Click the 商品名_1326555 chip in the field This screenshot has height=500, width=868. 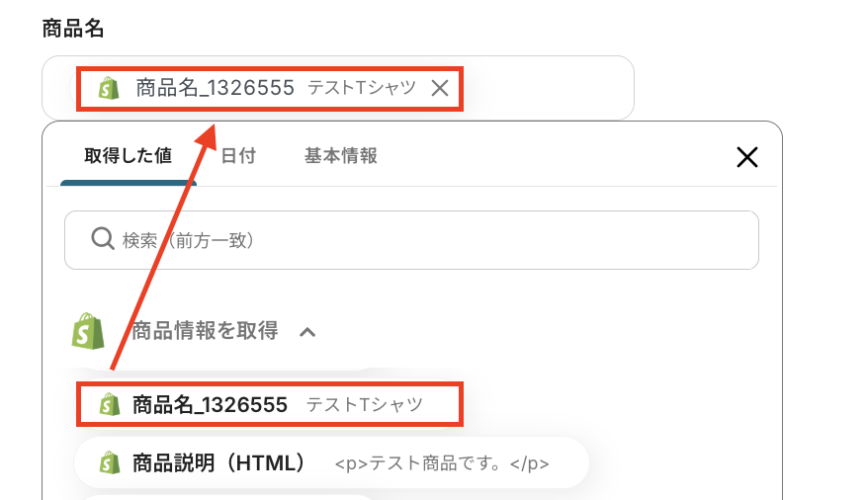(x=216, y=88)
